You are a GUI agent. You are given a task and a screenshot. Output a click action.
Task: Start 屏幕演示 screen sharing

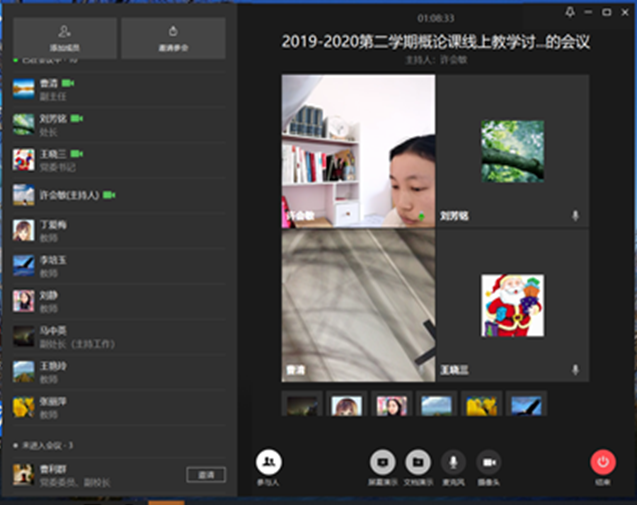pos(382,462)
